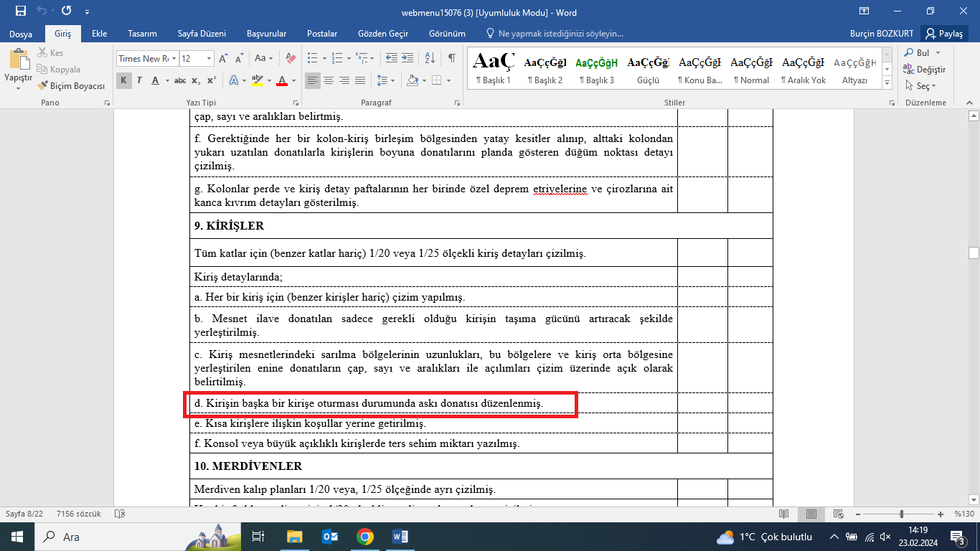Open Chrome from the taskbar

click(x=364, y=537)
